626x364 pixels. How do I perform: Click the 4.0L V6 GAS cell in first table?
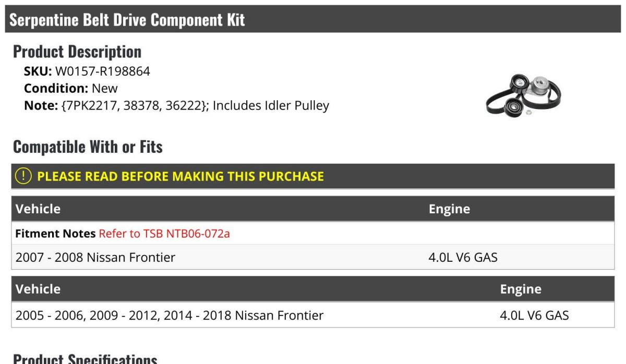click(x=463, y=257)
